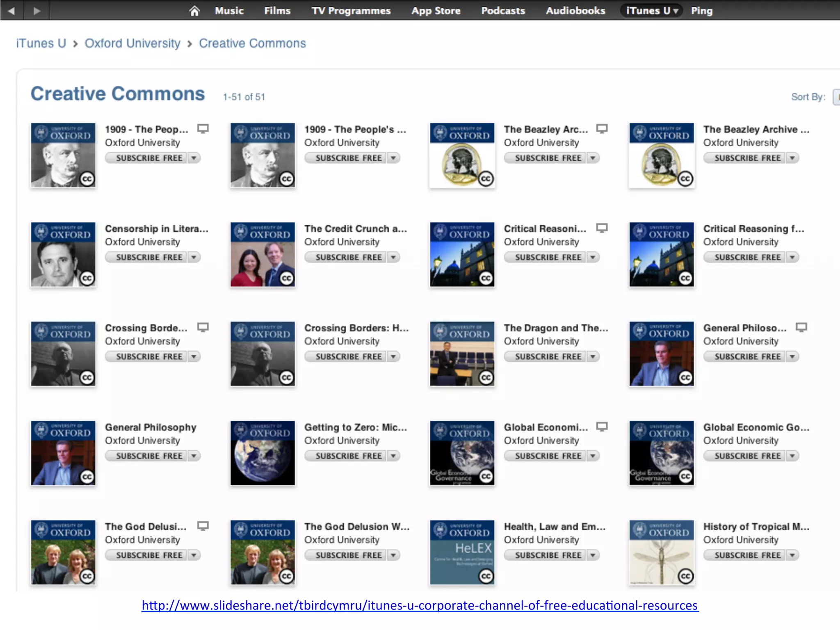Screen dimensions: 840x630
Task: Click the iTunes U breadcrumb link
Action: [41, 43]
